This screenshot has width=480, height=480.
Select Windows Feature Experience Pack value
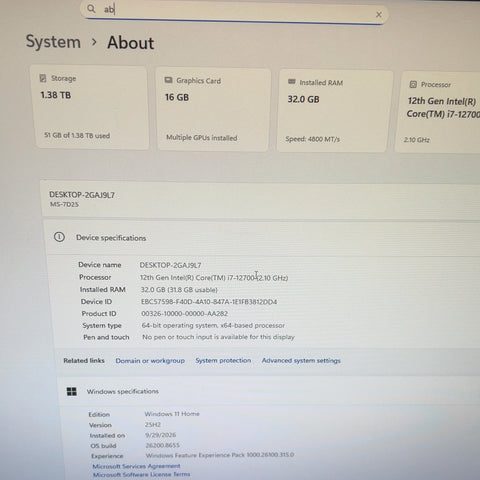tap(220, 455)
